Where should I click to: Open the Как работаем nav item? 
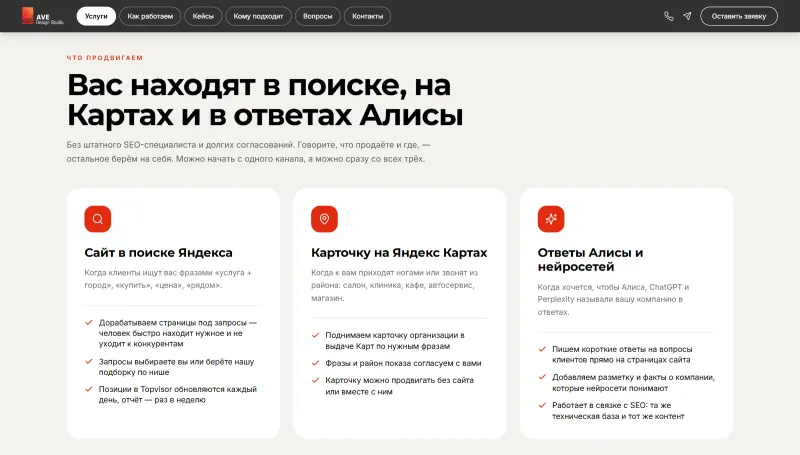[x=150, y=16]
